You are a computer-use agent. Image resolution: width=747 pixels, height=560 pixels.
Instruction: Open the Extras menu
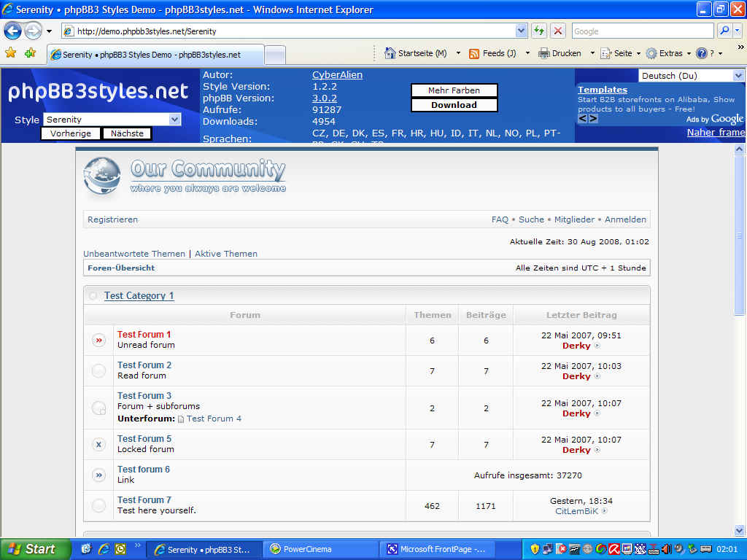tap(668, 53)
